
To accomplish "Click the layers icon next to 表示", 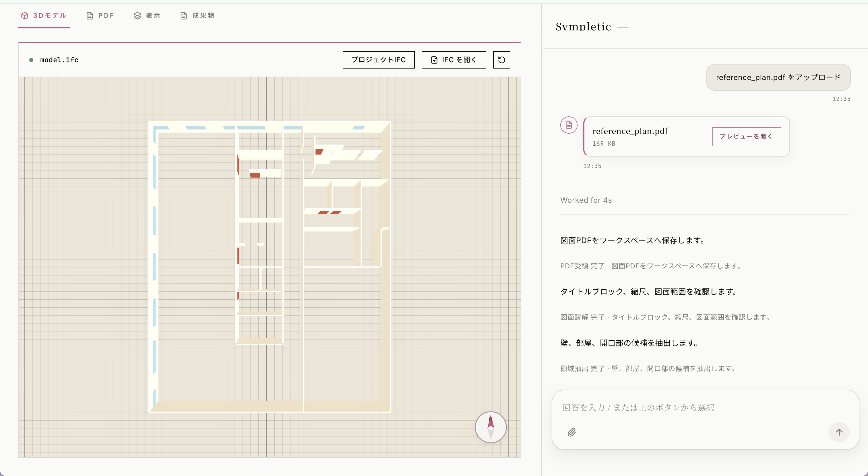I will [137, 16].
